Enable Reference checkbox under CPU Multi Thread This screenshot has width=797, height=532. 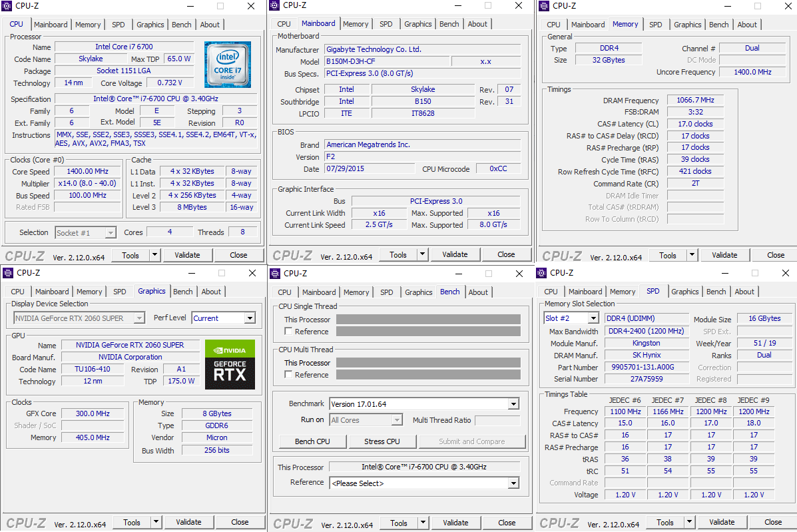[288, 374]
